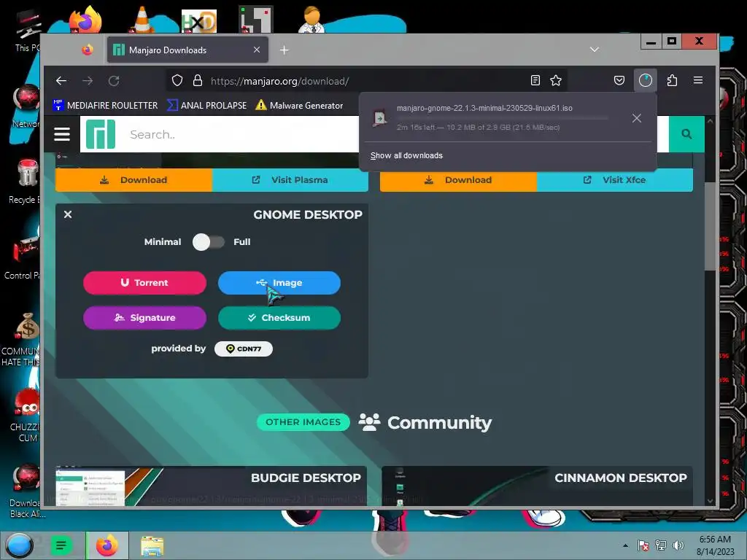Screen dimensions: 747x560
Task: Click the OTHER IMAGES badge
Action: click(303, 422)
